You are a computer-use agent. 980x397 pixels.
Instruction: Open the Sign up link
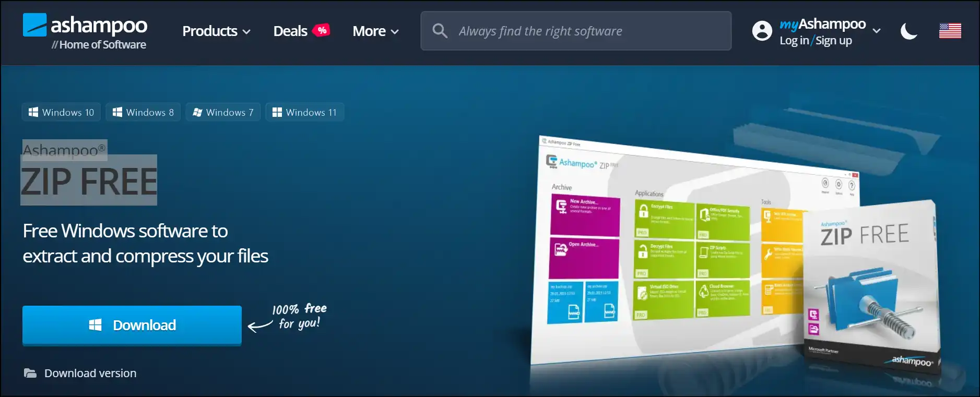coord(834,40)
